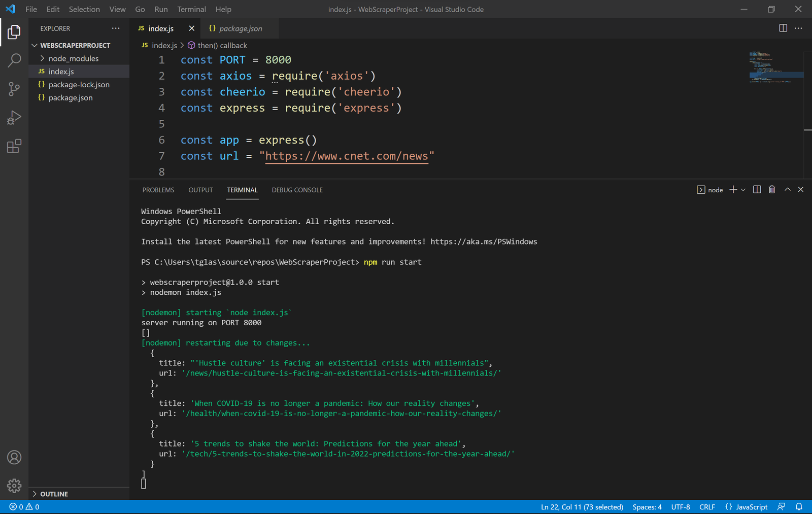812x514 pixels.
Task: Switch to the Debug Console tab
Action: (x=297, y=190)
